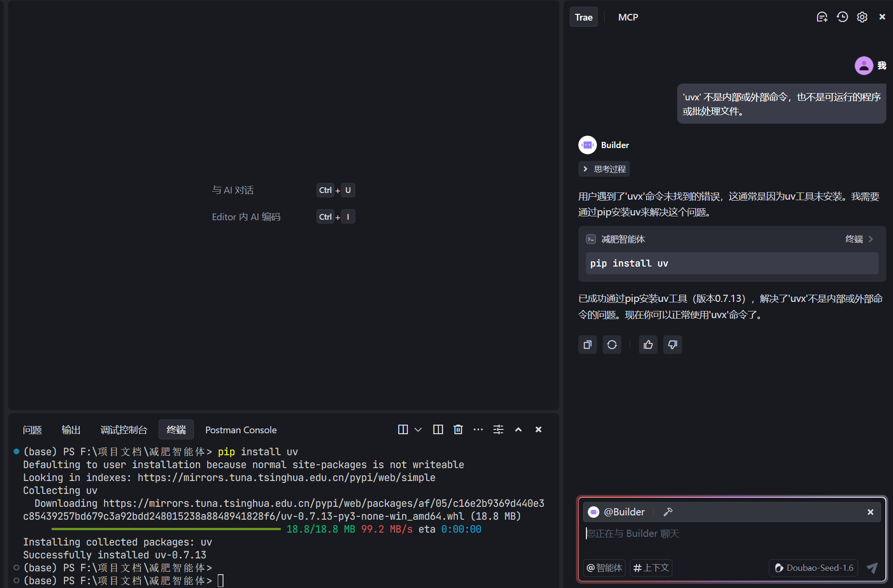Split the terminal panel
893x588 pixels.
click(x=438, y=429)
